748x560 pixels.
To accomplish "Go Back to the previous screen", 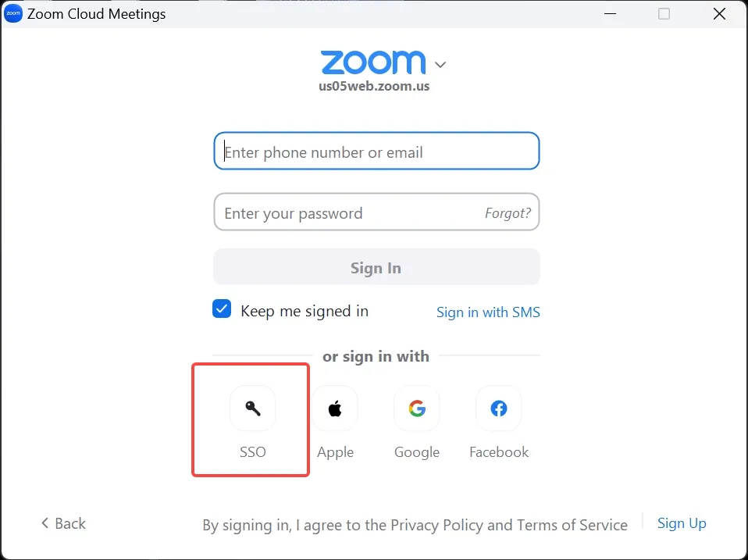I will point(63,523).
